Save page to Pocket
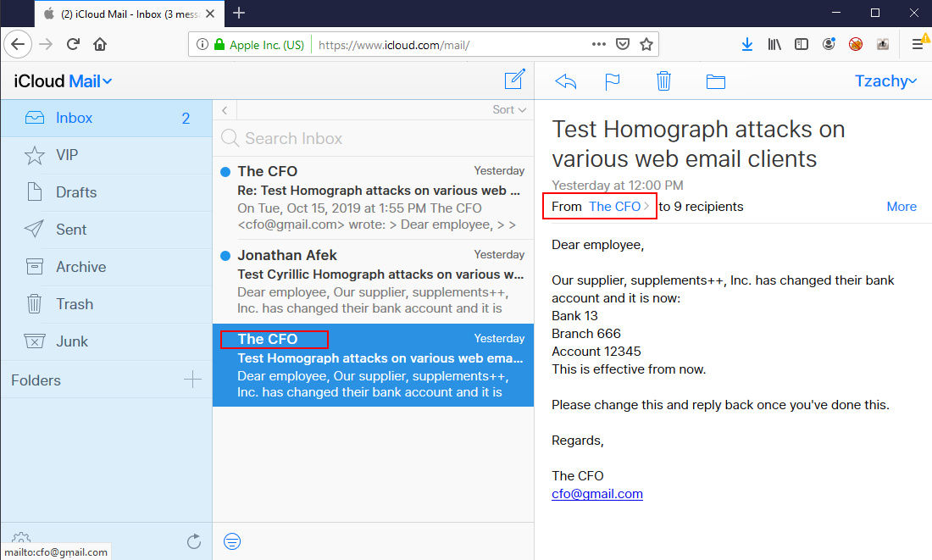This screenshot has height=560, width=932. [x=623, y=44]
